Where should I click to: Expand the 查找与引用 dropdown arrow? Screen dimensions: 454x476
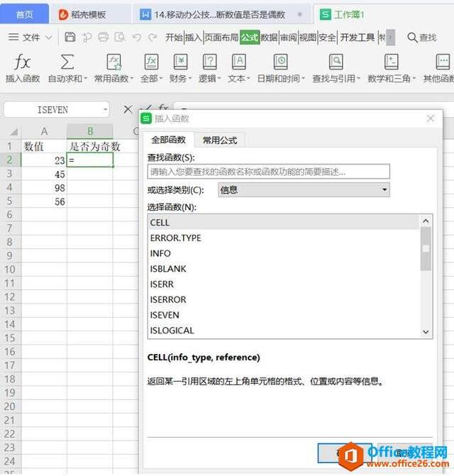358,79
